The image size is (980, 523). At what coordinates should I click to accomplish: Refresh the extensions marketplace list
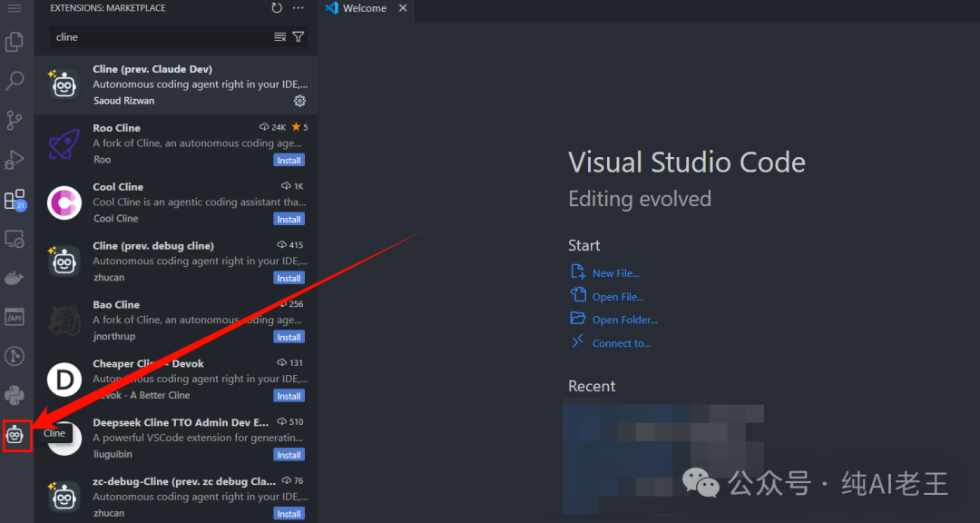click(x=277, y=8)
